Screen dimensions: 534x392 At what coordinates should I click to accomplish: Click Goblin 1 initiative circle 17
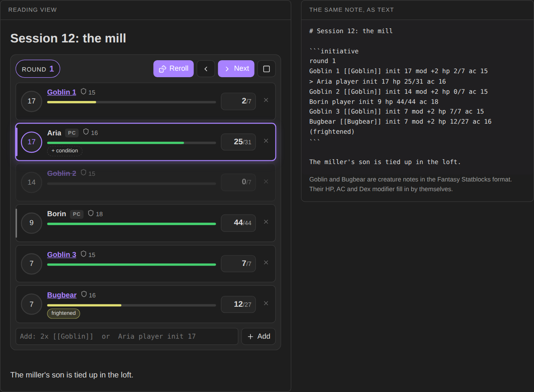point(32,101)
